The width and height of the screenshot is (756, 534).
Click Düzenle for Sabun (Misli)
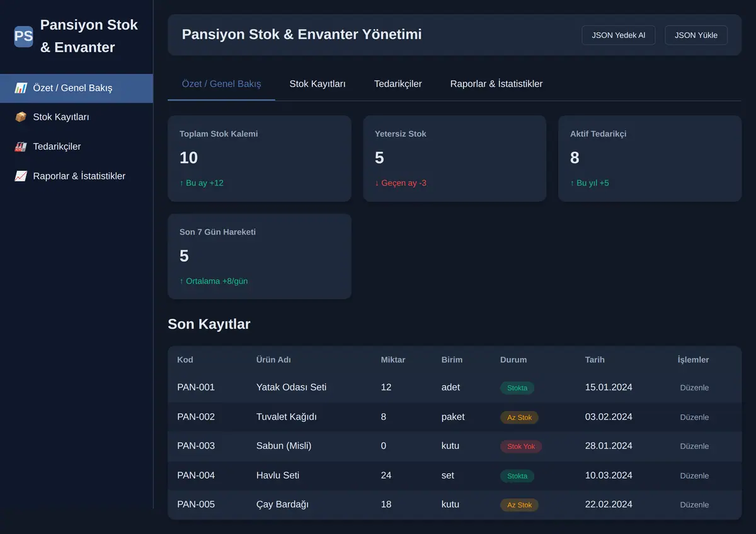tap(694, 446)
